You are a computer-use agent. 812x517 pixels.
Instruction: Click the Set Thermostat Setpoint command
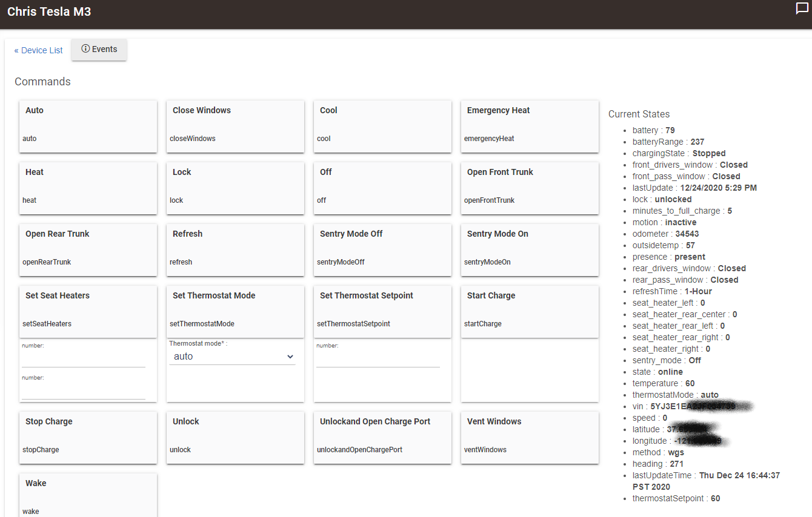[x=382, y=312]
